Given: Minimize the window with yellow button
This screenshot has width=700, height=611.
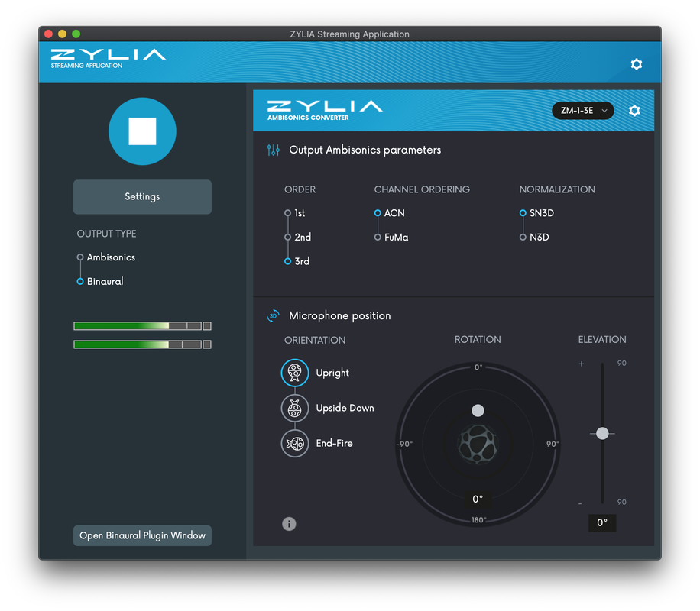Looking at the screenshot, I should (x=62, y=34).
